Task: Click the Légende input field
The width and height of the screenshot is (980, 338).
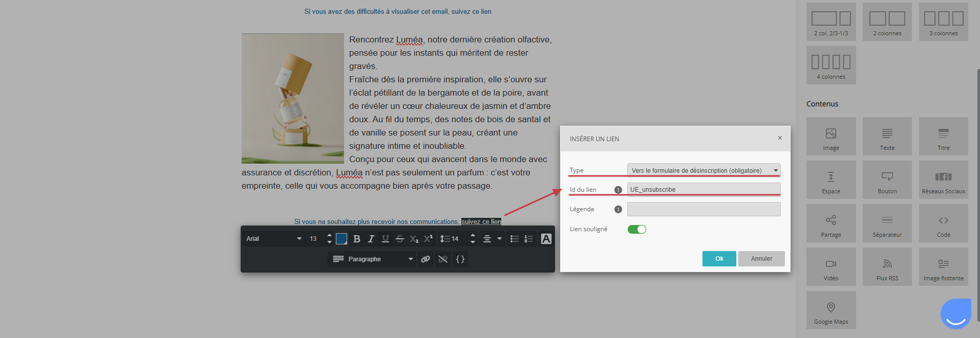Action: coord(704,209)
